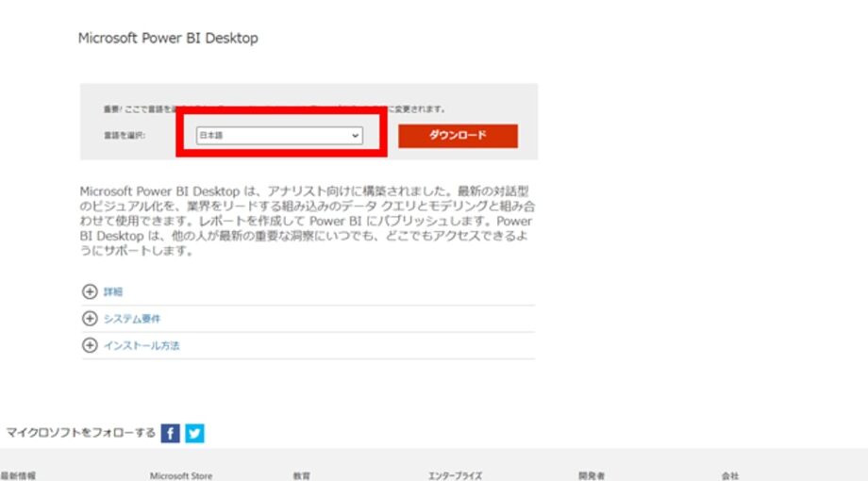Click the 教育 footer heading
868x481 pixels.
[x=302, y=475]
